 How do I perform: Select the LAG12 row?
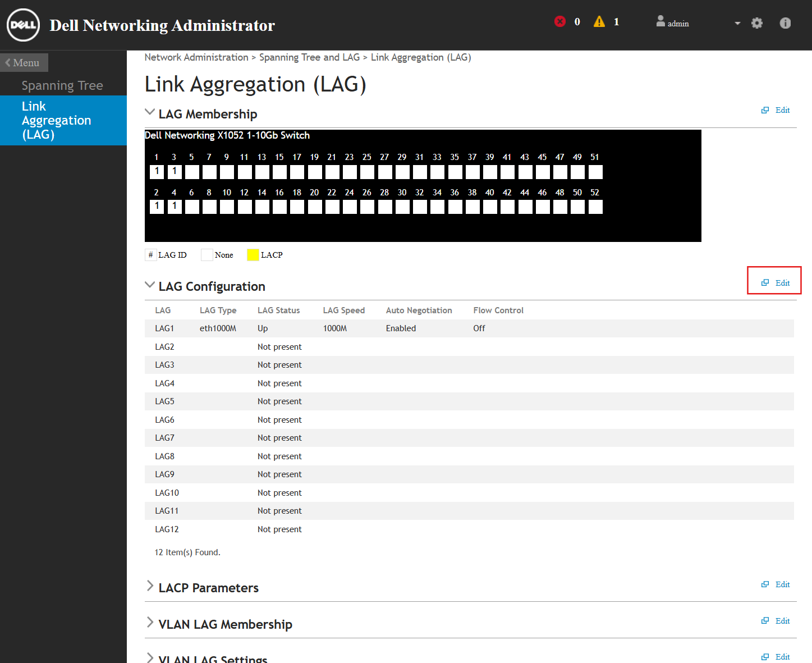tap(469, 529)
